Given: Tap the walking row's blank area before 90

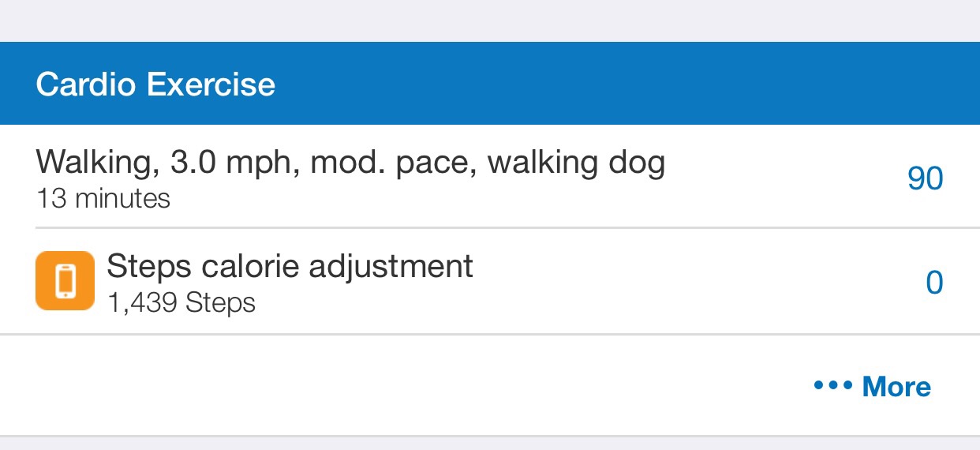Looking at the screenshot, I should tap(786, 178).
